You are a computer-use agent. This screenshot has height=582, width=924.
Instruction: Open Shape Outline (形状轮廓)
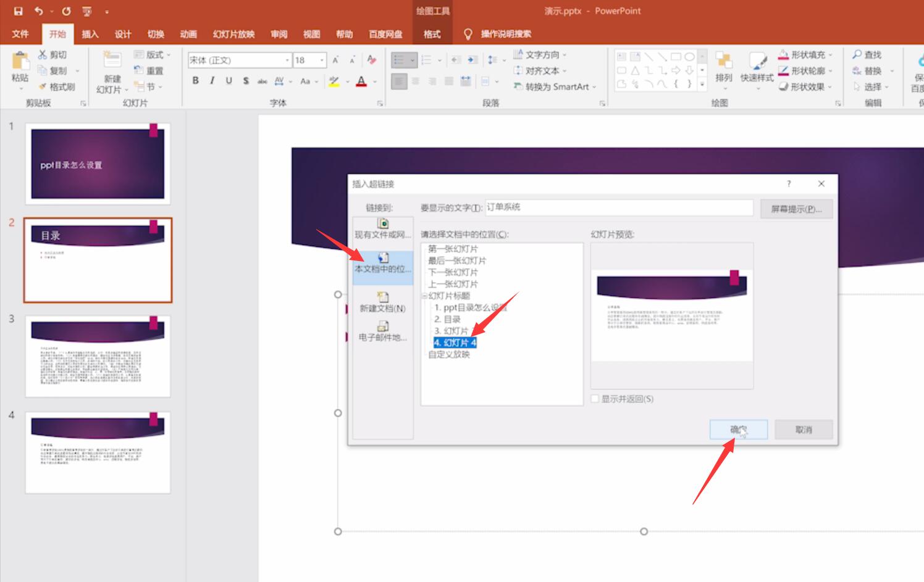805,71
